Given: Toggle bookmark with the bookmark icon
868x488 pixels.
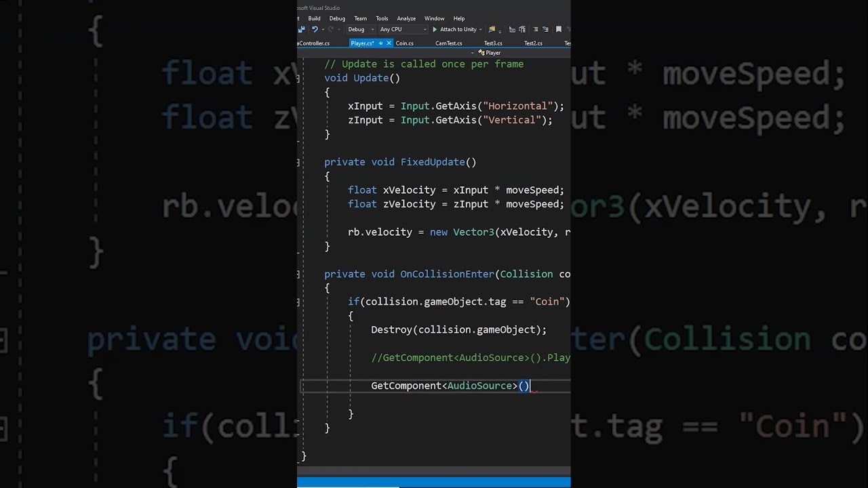Looking at the screenshot, I should coord(559,29).
